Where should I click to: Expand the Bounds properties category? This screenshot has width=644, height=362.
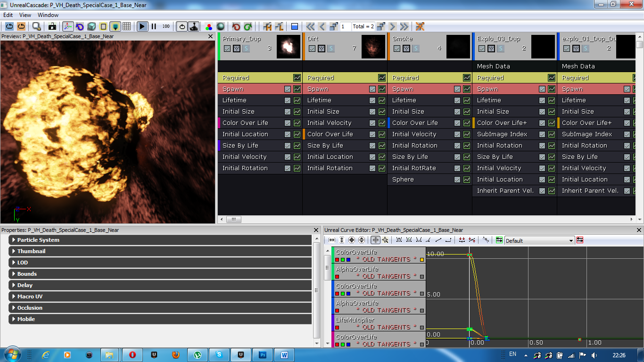tap(160, 274)
